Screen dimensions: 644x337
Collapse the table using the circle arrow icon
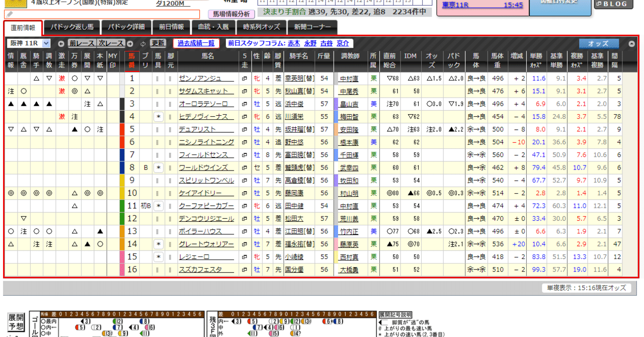(x=631, y=43)
